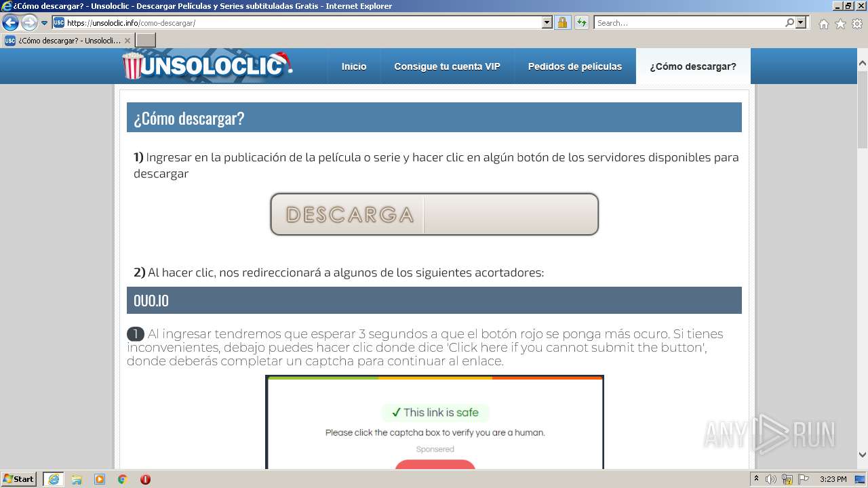Open the recent pages dropdown arrow
This screenshot has width=868, height=488.
(45, 23)
